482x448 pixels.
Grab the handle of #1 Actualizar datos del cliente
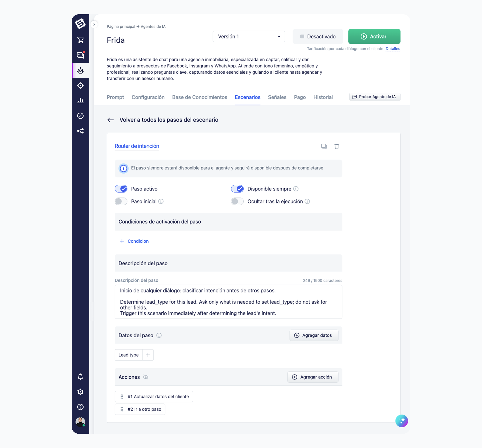[122, 397]
